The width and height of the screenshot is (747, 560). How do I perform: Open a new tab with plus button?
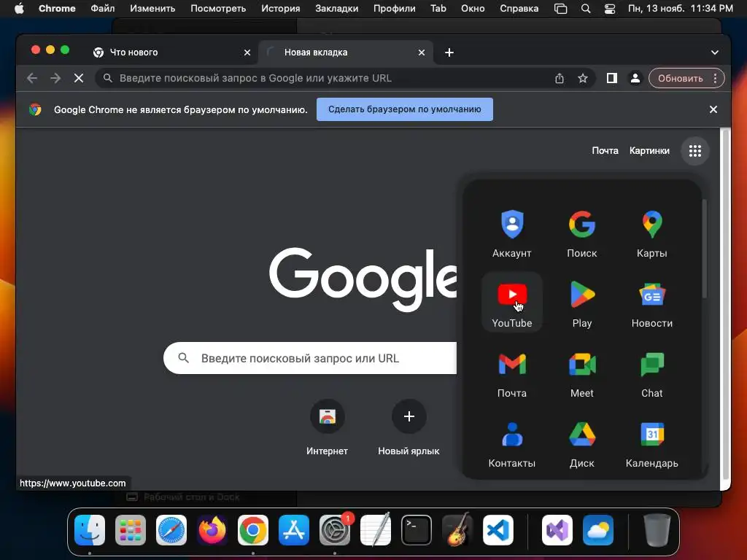click(x=449, y=52)
